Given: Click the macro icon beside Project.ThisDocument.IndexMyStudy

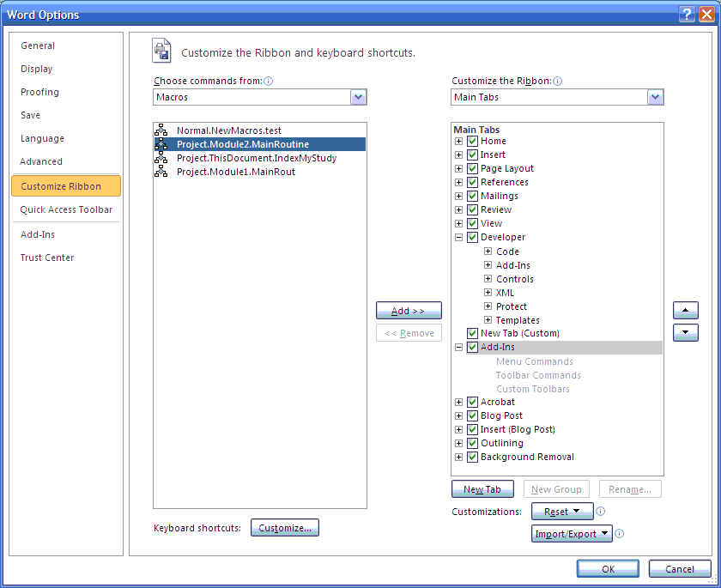Looking at the screenshot, I should click(x=161, y=159).
